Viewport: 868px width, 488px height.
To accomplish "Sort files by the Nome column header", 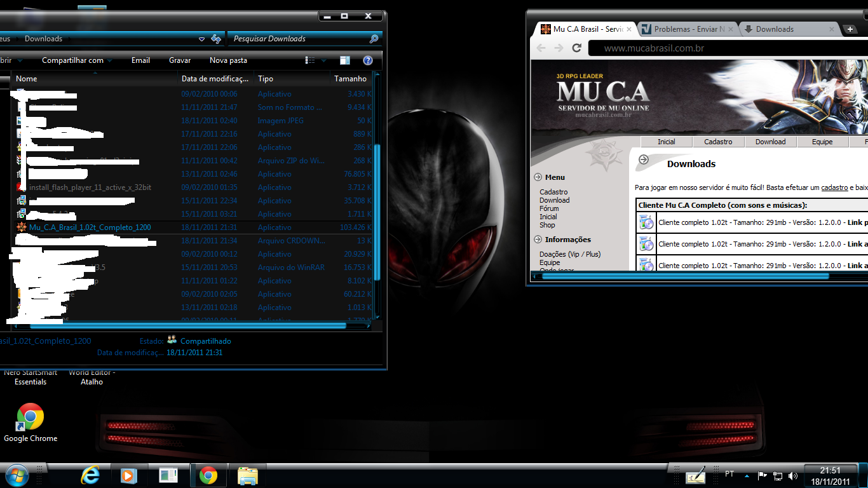I will pos(95,79).
